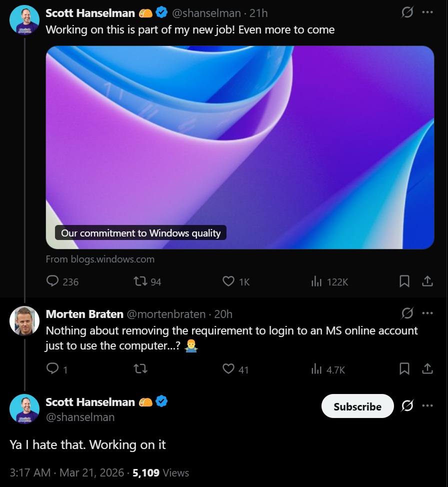Image resolution: width=448 pixels, height=487 pixels.
Task: Subscribe to Scott Hanselman
Action: (x=357, y=406)
